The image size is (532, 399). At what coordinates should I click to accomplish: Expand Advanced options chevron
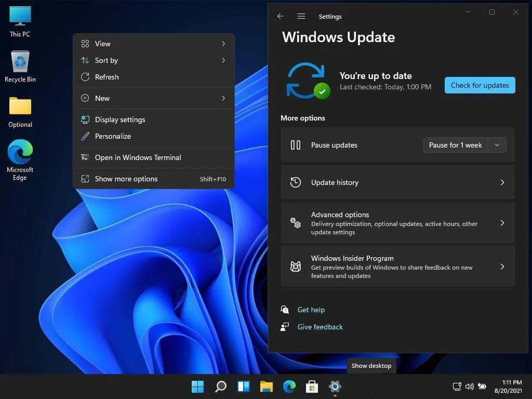click(502, 223)
